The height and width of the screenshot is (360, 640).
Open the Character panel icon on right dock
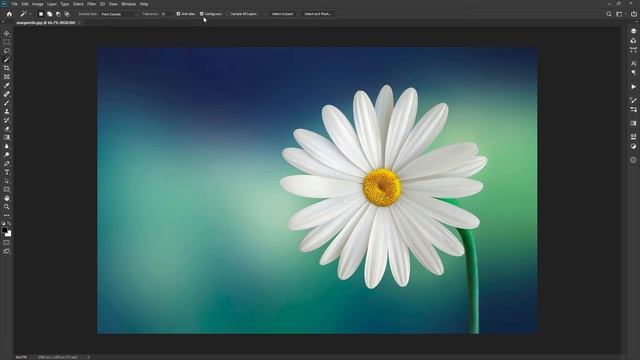click(633, 63)
